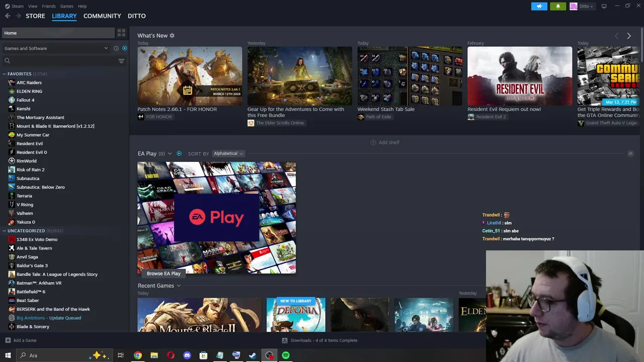Select Mount & Blade II: Bannerlord entry

[x=55, y=126]
